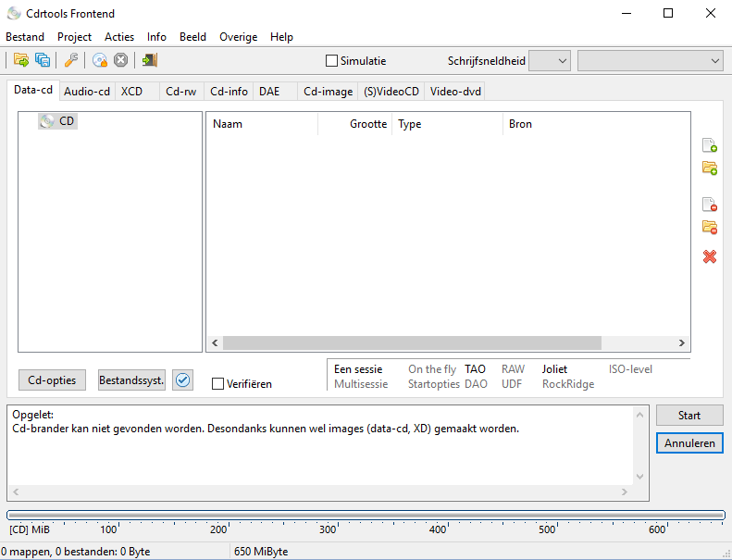The height and width of the screenshot is (560, 732).
Task: Expand the wide drive selection dropdown
Action: [650, 61]
